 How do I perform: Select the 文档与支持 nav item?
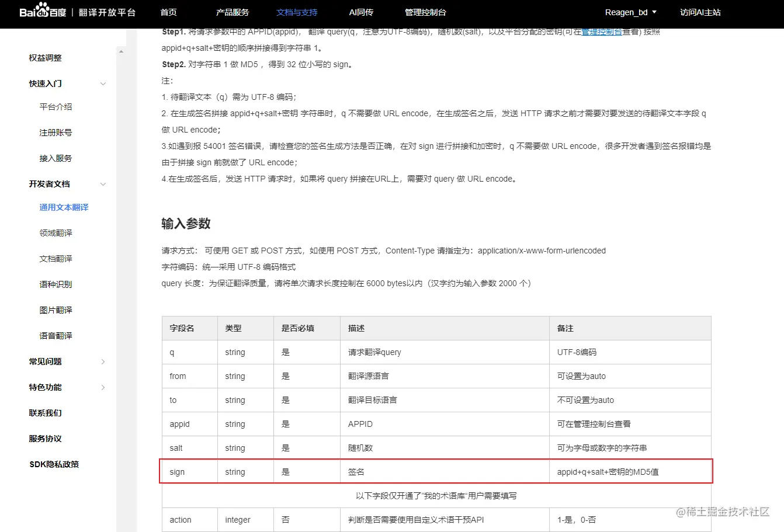click(x=297, y=12)
